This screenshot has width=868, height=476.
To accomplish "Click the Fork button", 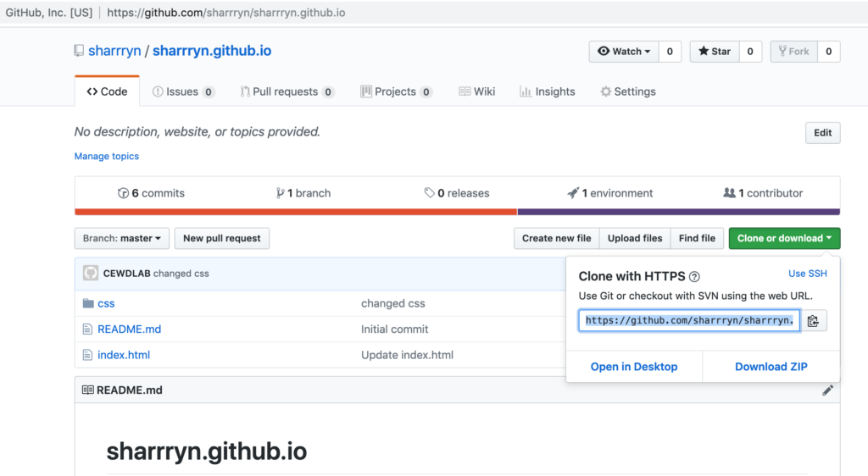I will point(793,52).
